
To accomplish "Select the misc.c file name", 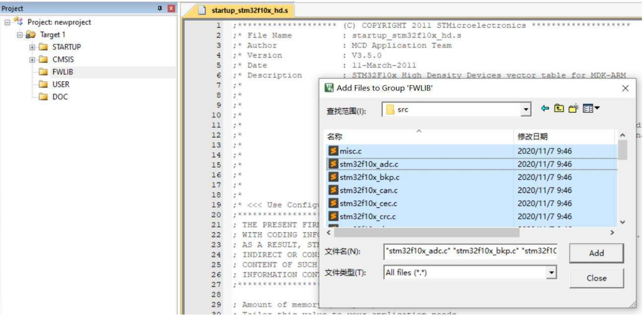I will click(x=350, y=151).
